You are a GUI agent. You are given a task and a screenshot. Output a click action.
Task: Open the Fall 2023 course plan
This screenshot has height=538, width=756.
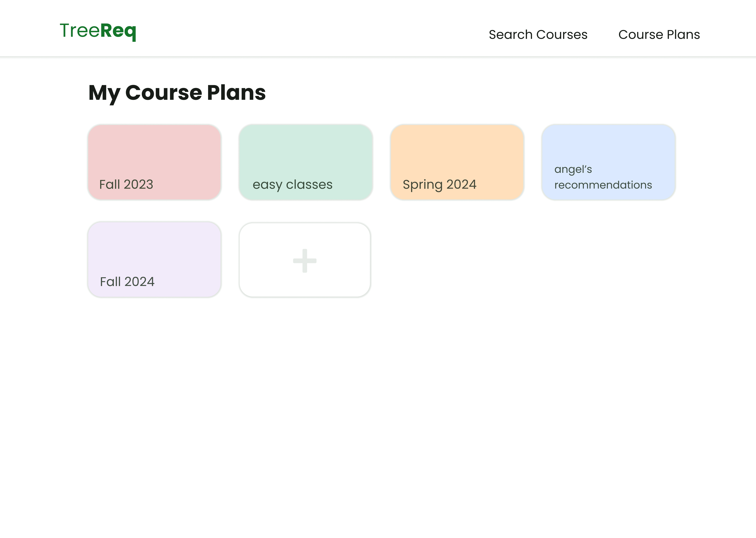coord(155,162)
